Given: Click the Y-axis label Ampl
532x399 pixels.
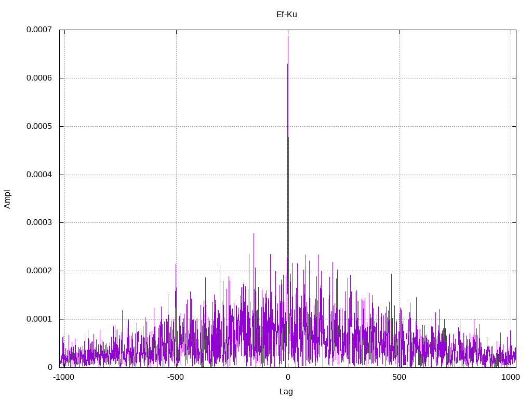Looking at the screenshot, I should pyautogui.click(x=7, y=199).
